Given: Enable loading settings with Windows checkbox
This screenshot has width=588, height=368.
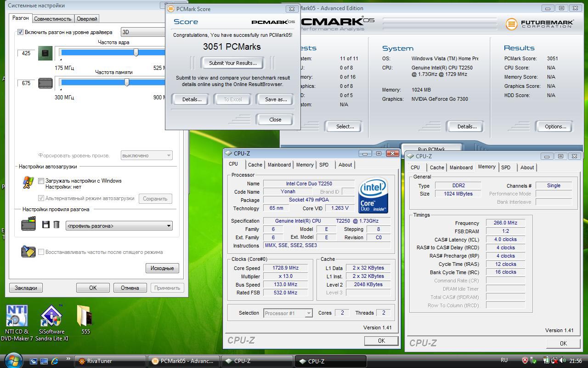Looking at the screenshot, I should point(41,181).
